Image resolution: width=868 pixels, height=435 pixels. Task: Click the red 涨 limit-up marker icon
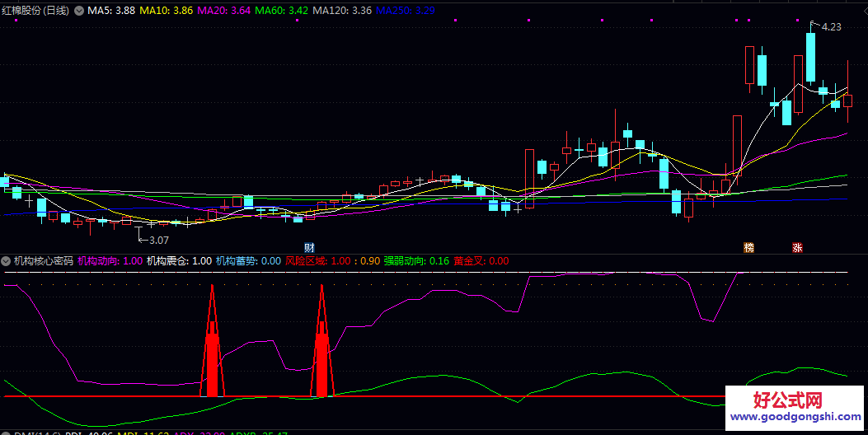point(797,247)
